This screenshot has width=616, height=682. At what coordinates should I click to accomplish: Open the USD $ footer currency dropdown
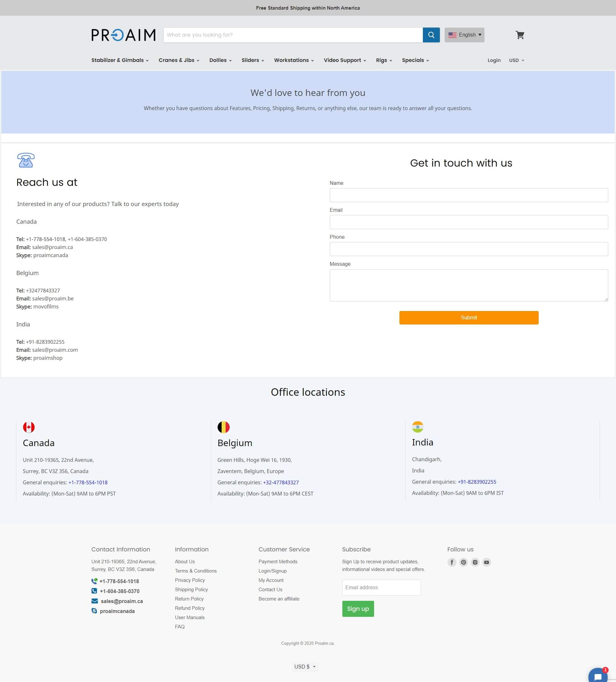[x=304, y=667]
